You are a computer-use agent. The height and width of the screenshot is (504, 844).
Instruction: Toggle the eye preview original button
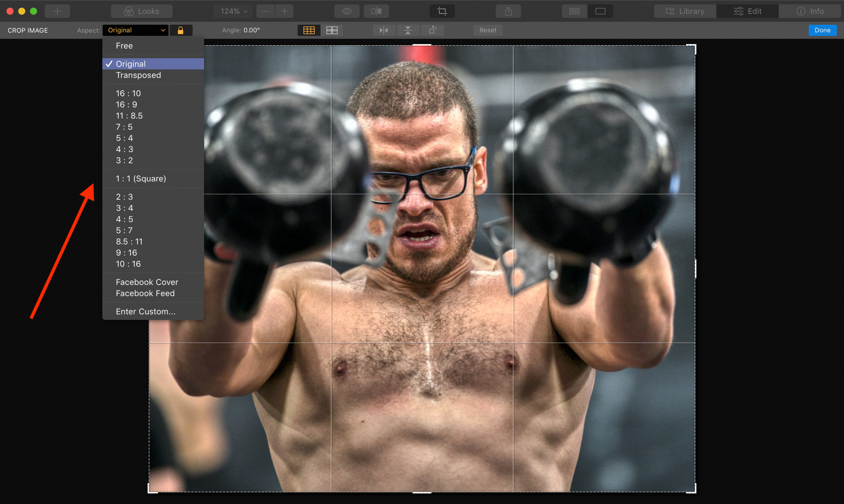347,11
